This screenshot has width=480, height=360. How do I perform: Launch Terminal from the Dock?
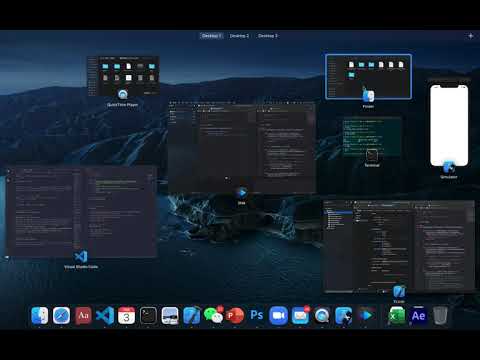(148, 315)
